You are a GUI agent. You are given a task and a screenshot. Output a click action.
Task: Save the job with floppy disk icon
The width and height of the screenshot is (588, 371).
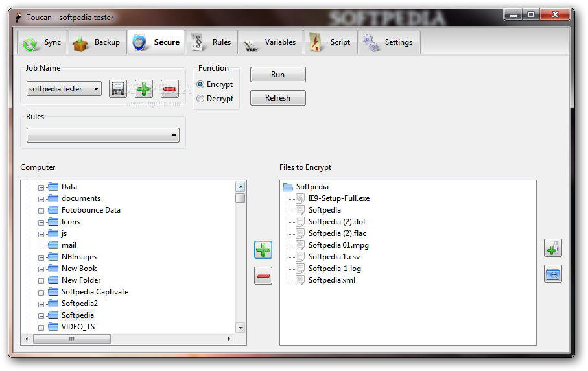(118, 89)
